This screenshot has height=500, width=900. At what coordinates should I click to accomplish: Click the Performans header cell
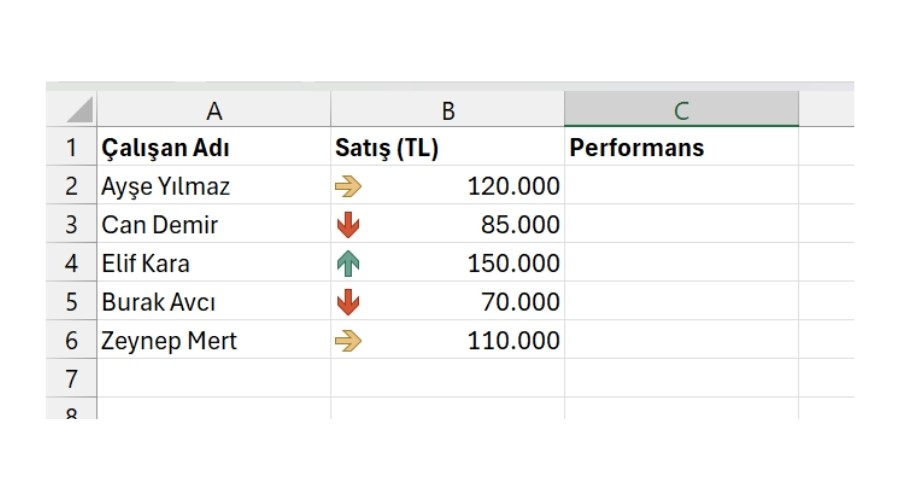pos(637,148)
